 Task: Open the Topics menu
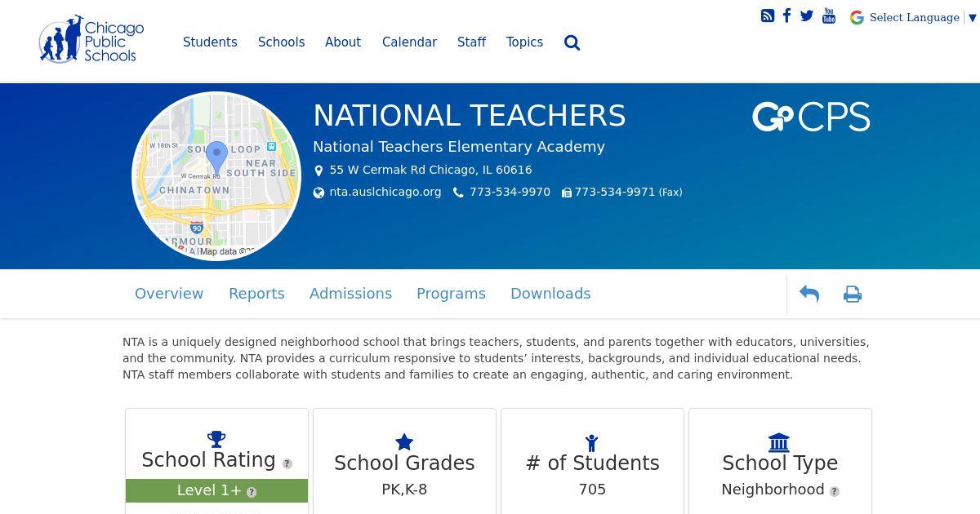[524, 42]
